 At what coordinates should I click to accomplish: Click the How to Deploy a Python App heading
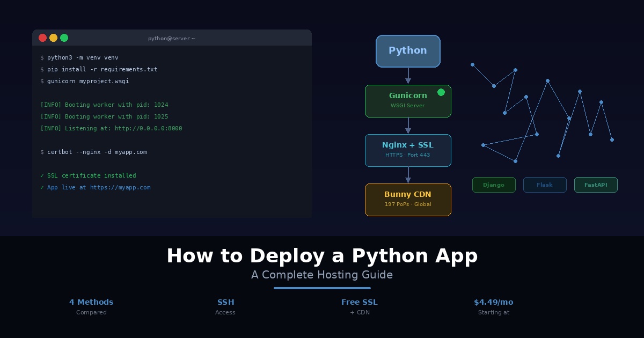[x=322, y=256]
